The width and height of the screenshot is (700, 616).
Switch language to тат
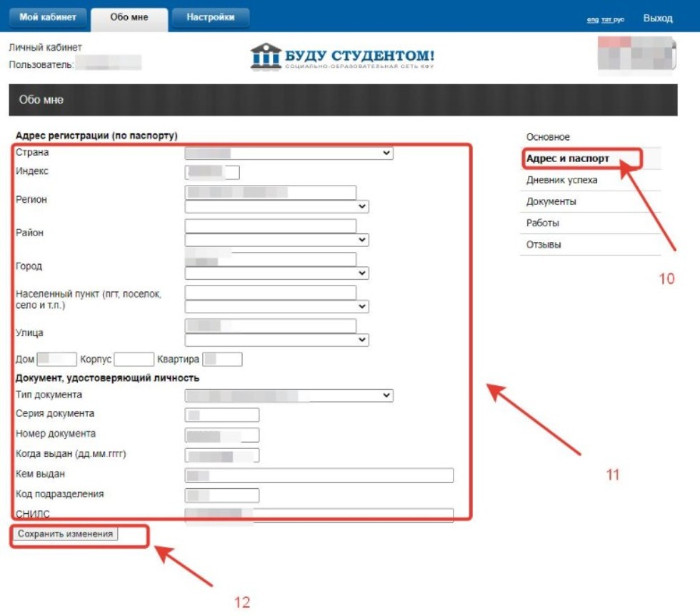606,20
